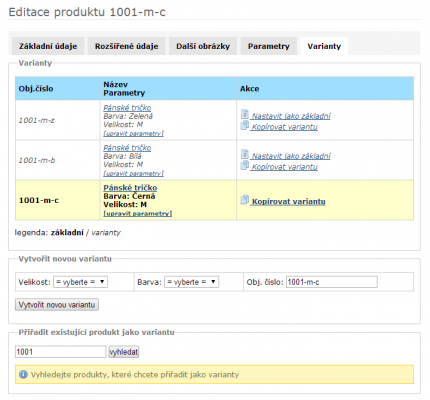Open Pánské tričko link in Černá row
This screenshot has width=430, height=400.
click(x=130, y=188)
